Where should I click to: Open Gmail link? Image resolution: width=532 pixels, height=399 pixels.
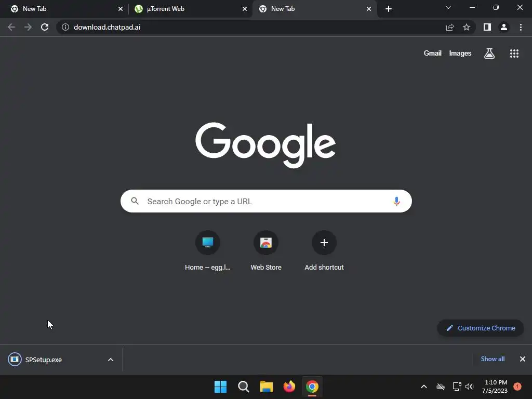point(433,54)
